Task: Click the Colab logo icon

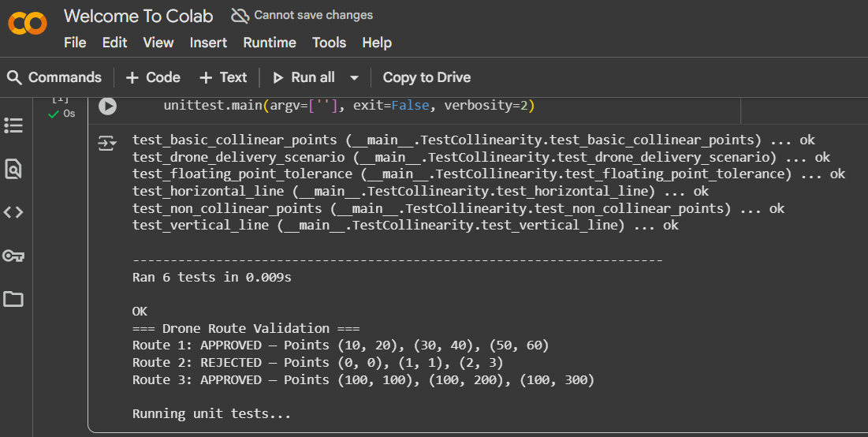Action: tap(28, 24)
